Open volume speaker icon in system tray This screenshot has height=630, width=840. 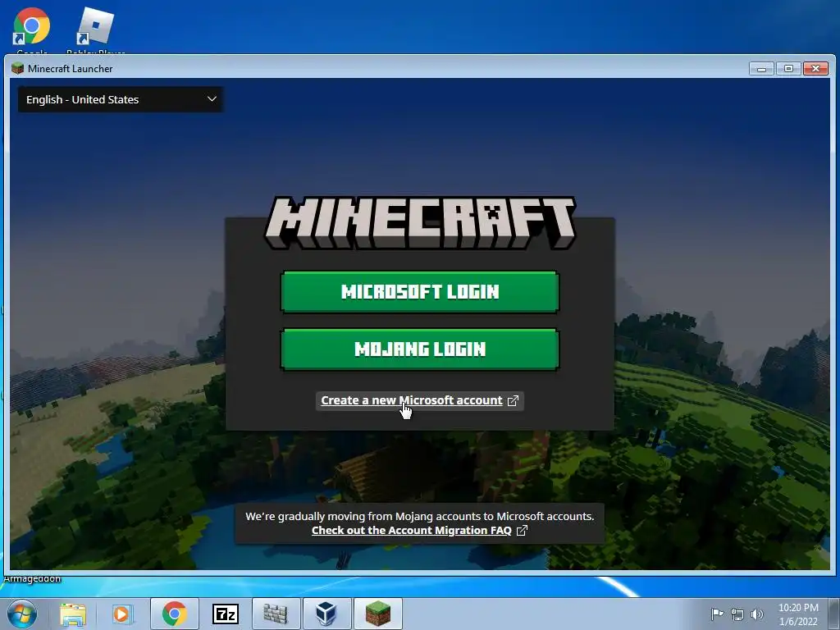(757, 614)
